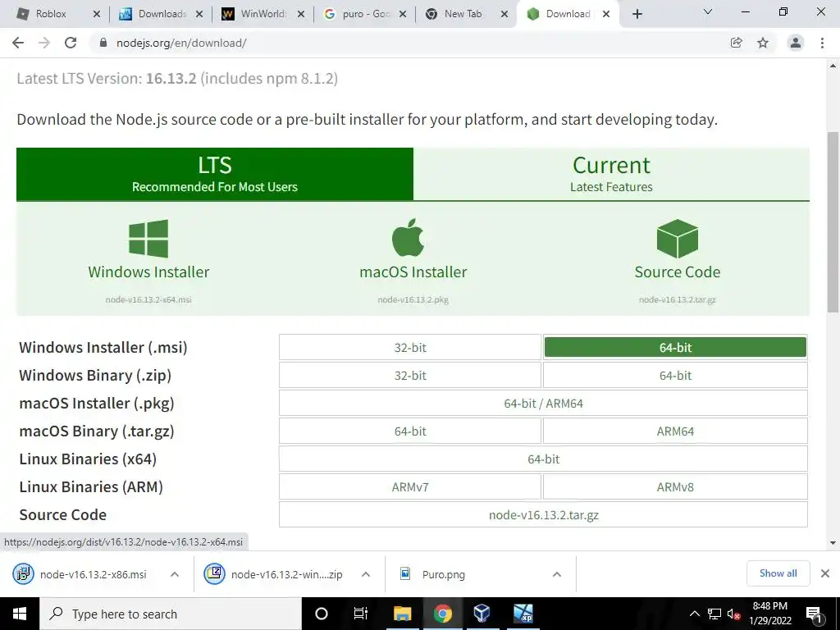This screenshot has width=840, height=630.
Task: Reload the nodejs download page
Action: (x=71, y=43)
